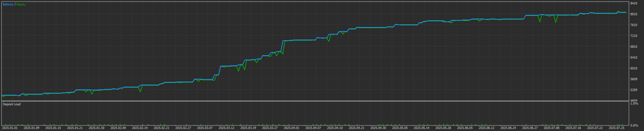Select the 2025.05.14 date marker
Image resolution: width=644 pixels, height=131 pixels.
coord(422,128)
